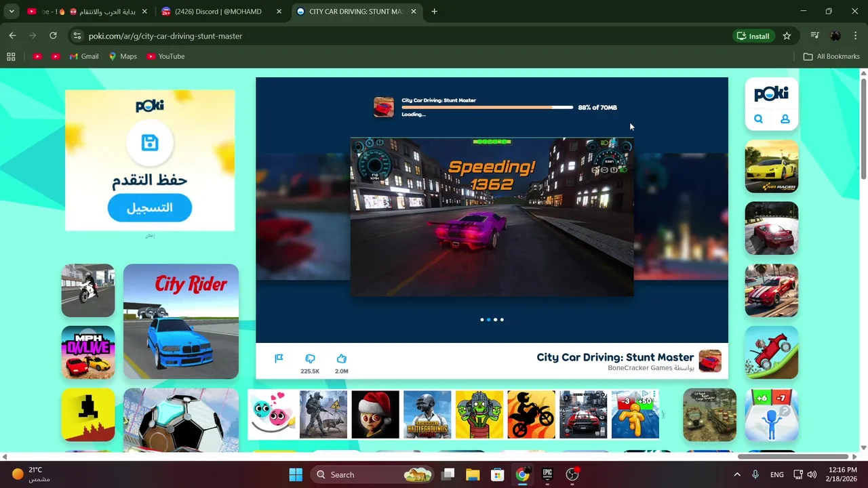This screenshot has width=868, height=488.
Task: Close the Discord tab
Action: click(x=278, y=12)
